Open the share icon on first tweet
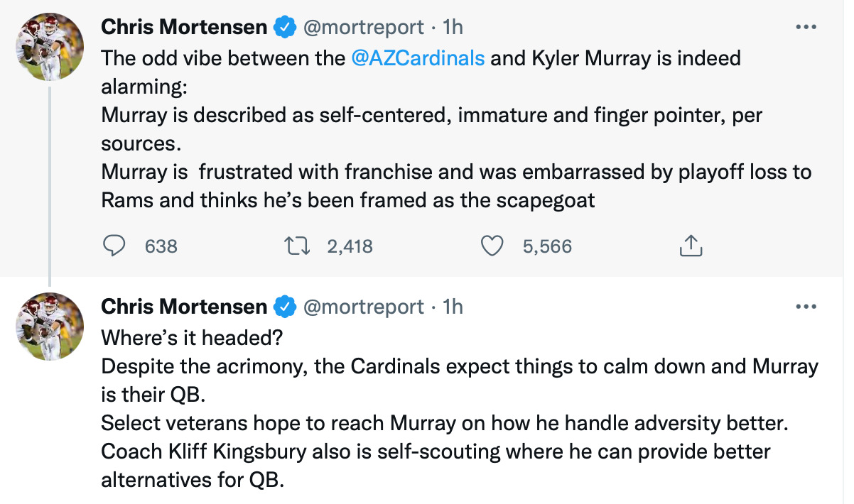854x504 pixels. (x=691, y=246)
